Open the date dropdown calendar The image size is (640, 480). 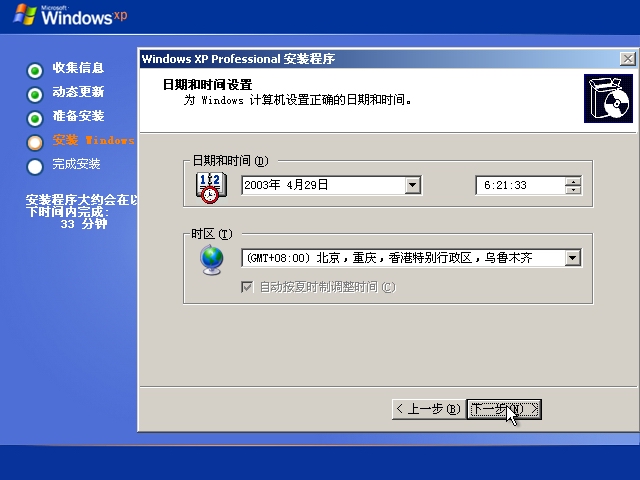[x=413, y=185]
